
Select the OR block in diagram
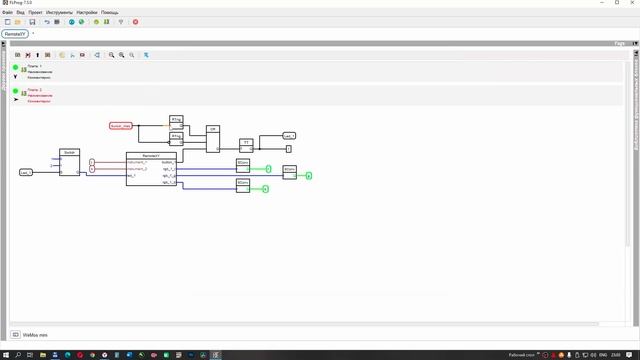[x=213, y=139]
